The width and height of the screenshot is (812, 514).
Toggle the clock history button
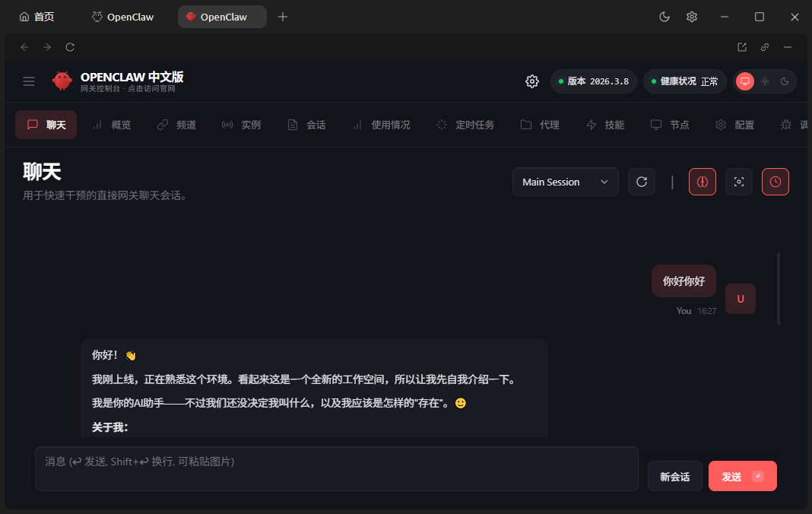pos(776,182)
